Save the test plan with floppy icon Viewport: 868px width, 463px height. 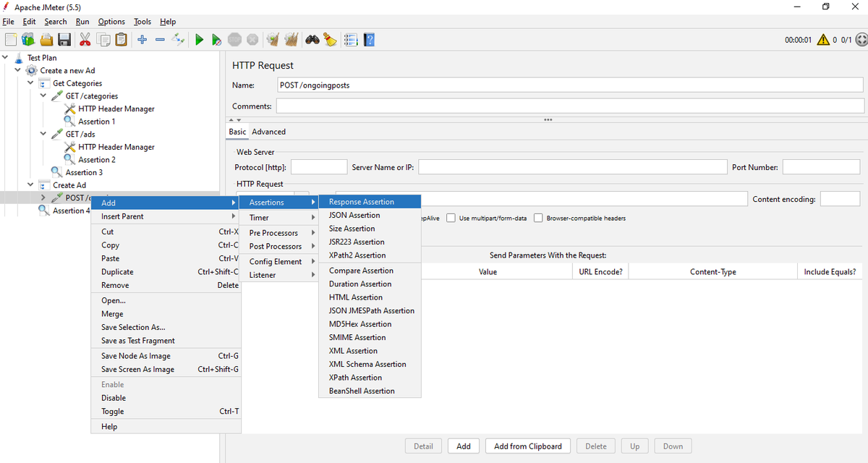point(64,40)
